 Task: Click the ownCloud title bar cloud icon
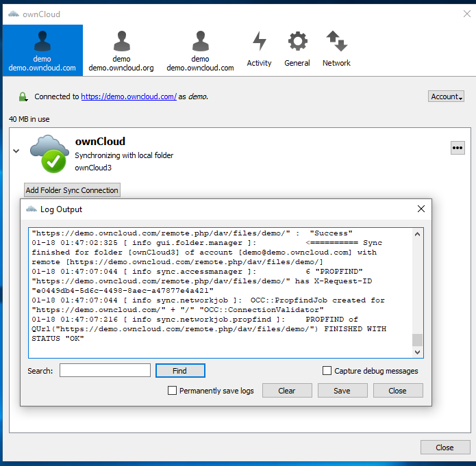tap(14, 14)
